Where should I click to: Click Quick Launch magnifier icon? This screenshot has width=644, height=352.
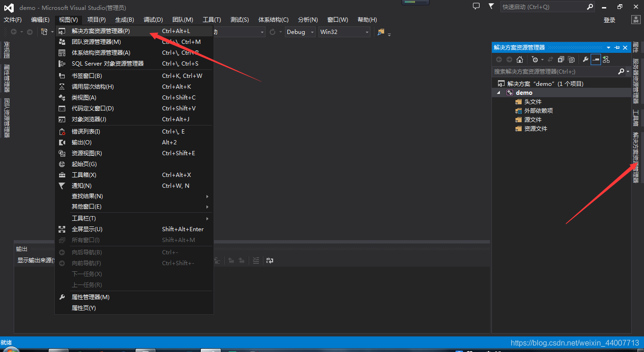coord(590,7)
